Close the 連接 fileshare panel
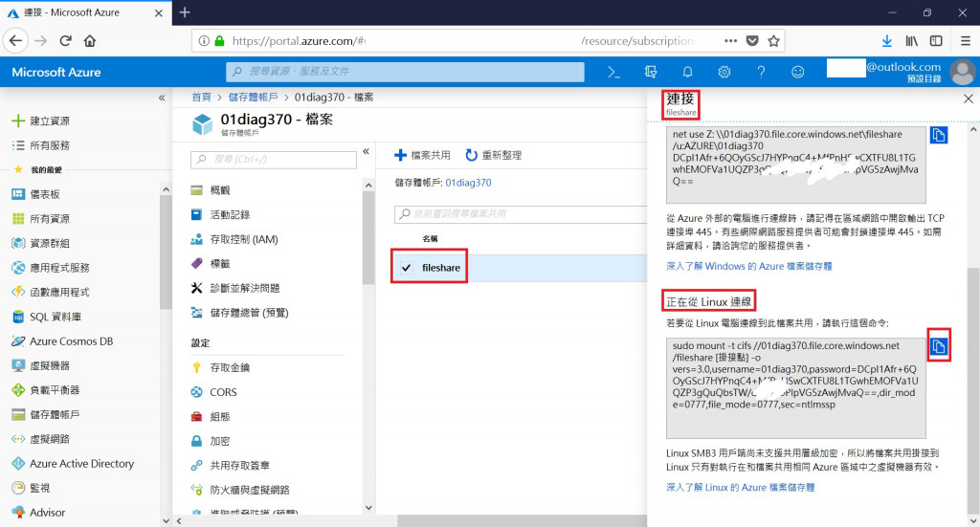Viewport: 980px width, 527px height. [x=969, y=99]
